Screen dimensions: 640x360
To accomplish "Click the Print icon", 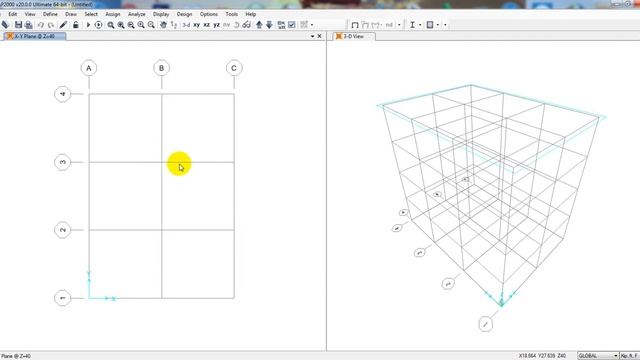I will (28, 25).
